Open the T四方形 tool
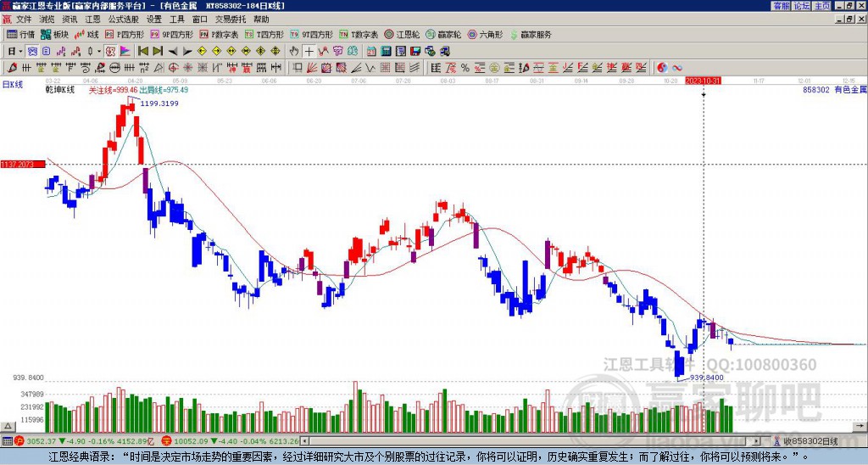 pyautogui.click(x=264, y=34)
